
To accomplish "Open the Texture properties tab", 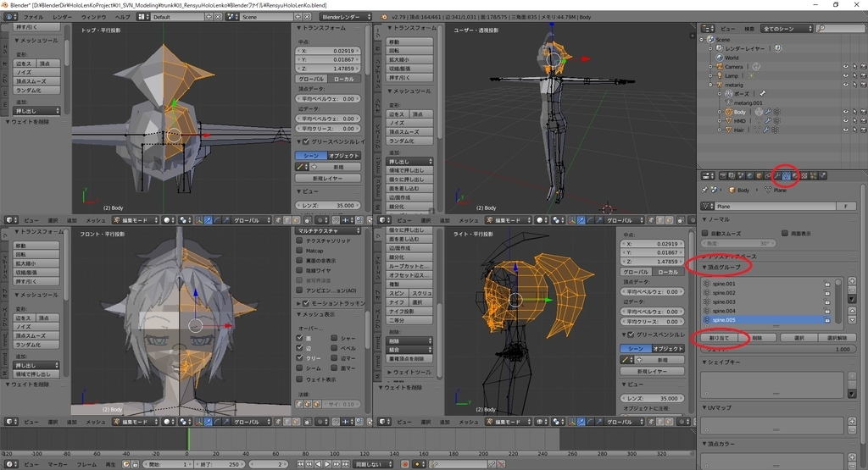I will pyautogui.click(x=804, y=176).
